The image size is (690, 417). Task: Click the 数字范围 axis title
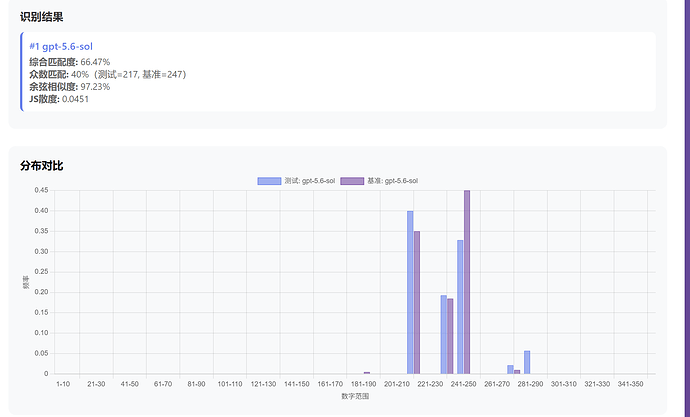355,396
